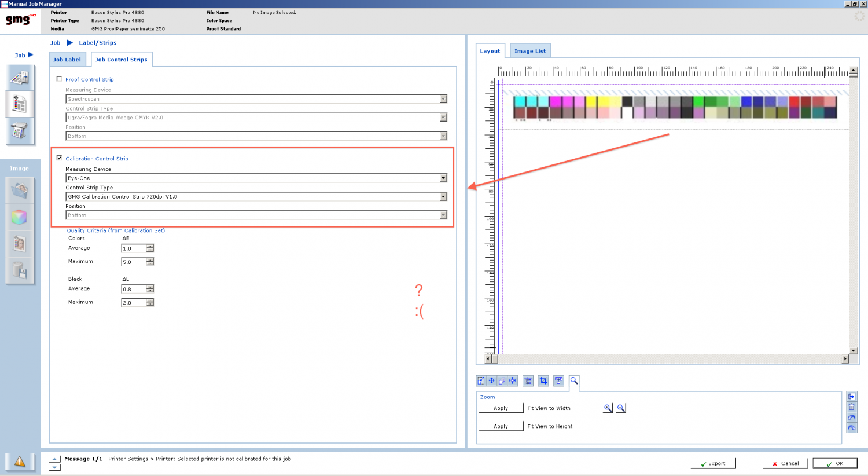Click the trash bin icon beside zoom panel
The width and height of the screenshot is (868, 476).
pos(851,407)
